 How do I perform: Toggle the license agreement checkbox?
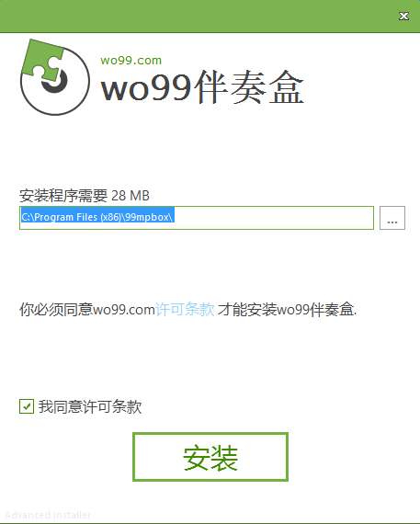click(x=27, y=406)
